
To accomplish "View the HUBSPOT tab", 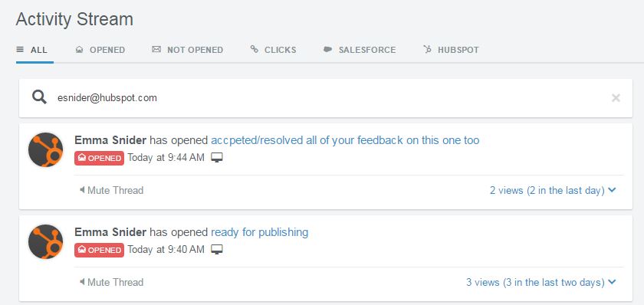I will point(451,50).
